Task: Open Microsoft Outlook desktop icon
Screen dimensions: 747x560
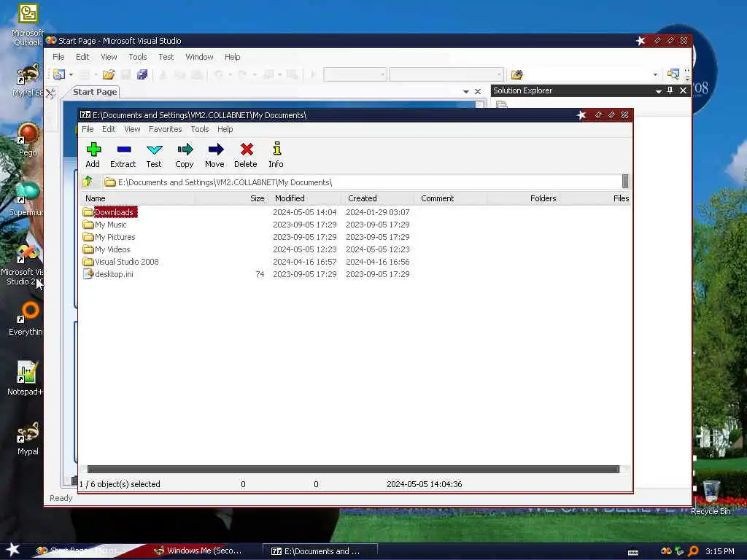Action: (x=28, y=25)
